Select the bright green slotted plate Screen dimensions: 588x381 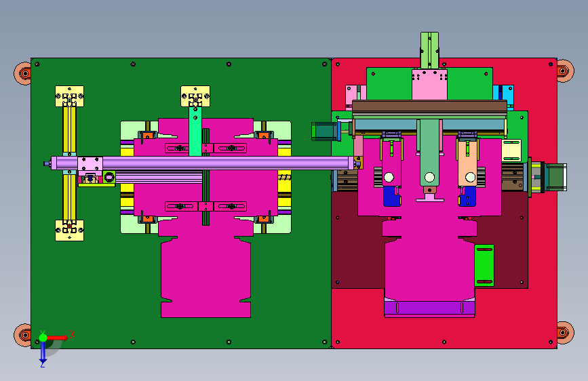click(484, 265)
